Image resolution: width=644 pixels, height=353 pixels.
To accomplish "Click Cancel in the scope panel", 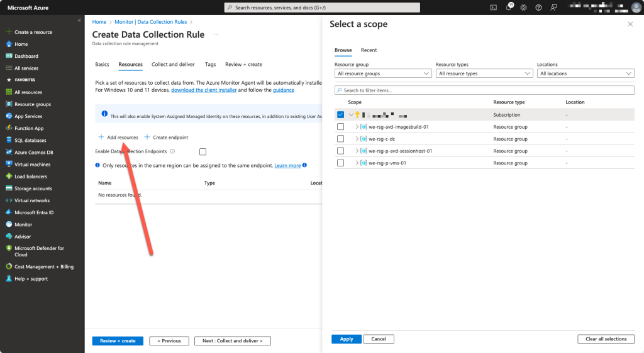I will pyautogui.click(x=379, y=339).
